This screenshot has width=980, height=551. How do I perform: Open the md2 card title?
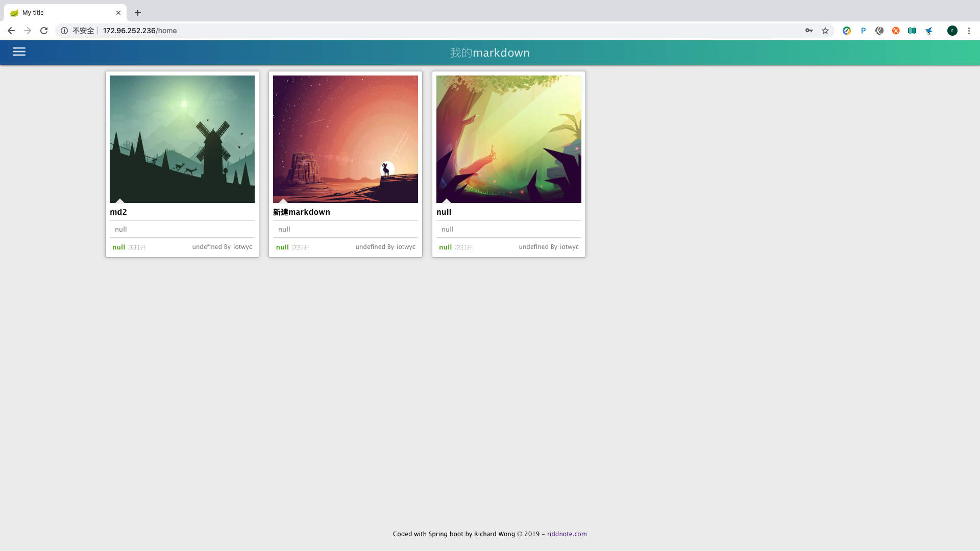click(x=118, y=212)
